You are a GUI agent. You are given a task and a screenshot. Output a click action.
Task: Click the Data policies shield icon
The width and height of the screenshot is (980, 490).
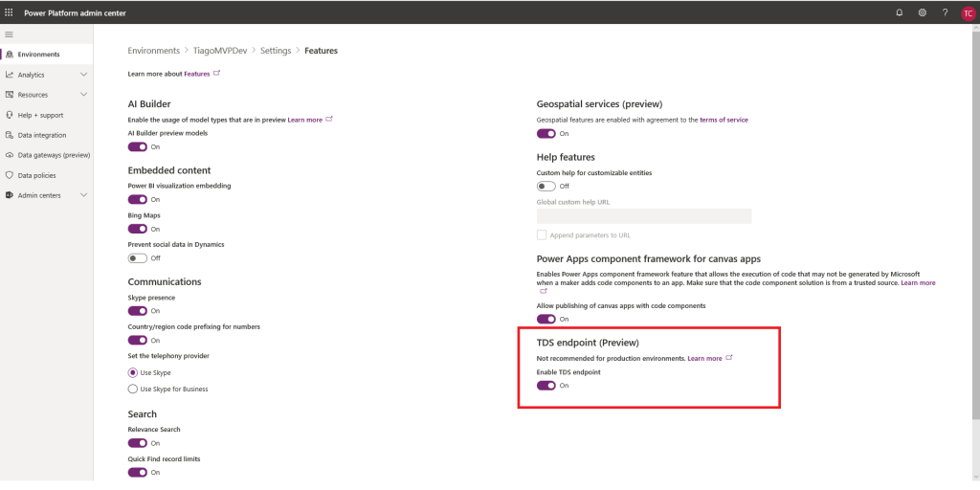[10, 175]
